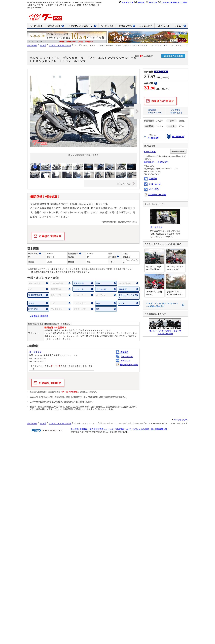
Task: Click the help icon on 逆輸入車
Action: 137,289
